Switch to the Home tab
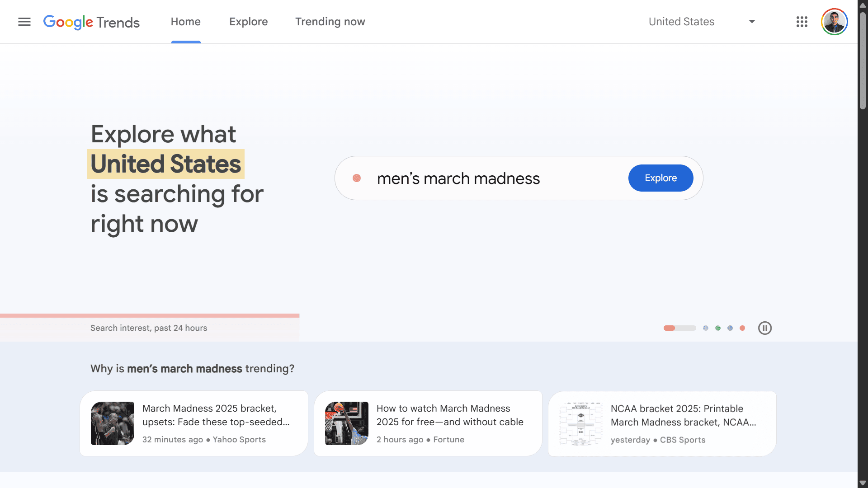The height and width of the screenshot is (488, 868). 186,22
